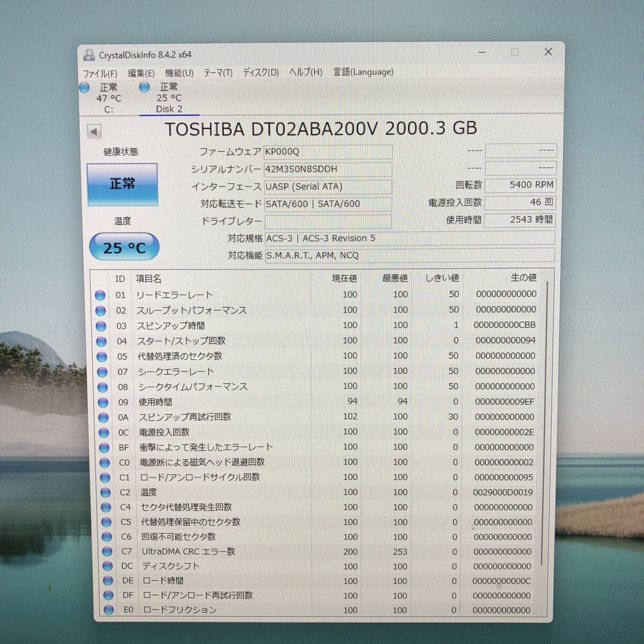Click raw value 0029000D0019 in 温度 row
644x644 pixels.
(x=503, y=492)
